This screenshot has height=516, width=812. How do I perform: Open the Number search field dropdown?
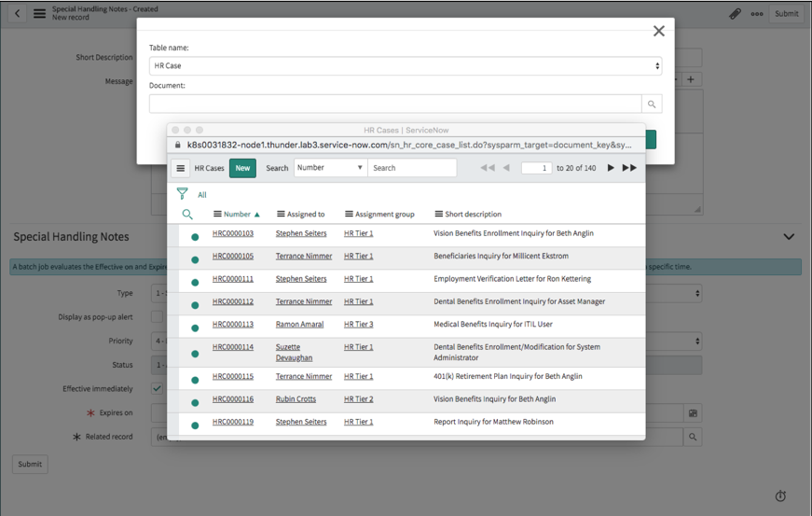(330, 168)
